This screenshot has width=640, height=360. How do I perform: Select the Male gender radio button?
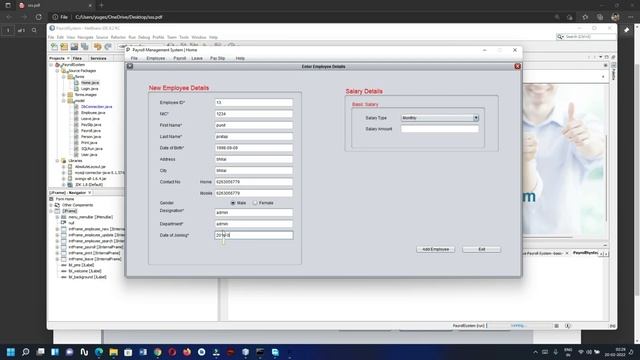[233, 203]
